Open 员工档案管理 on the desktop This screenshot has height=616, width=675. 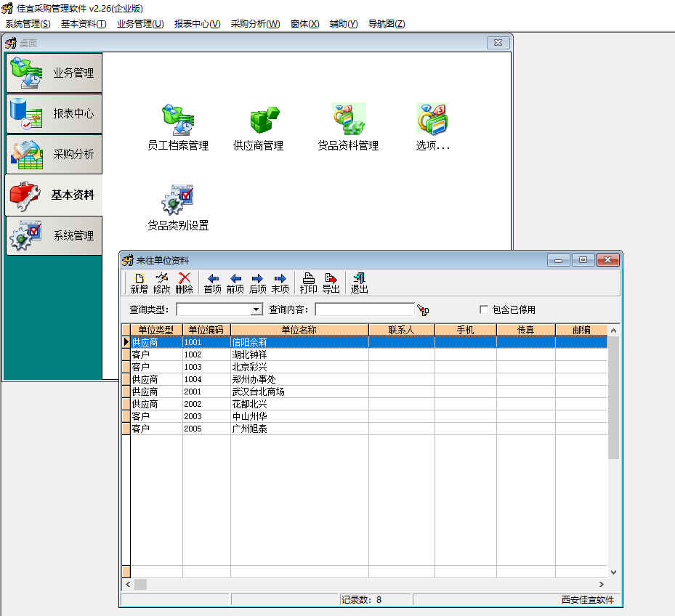tap(178, 127)
